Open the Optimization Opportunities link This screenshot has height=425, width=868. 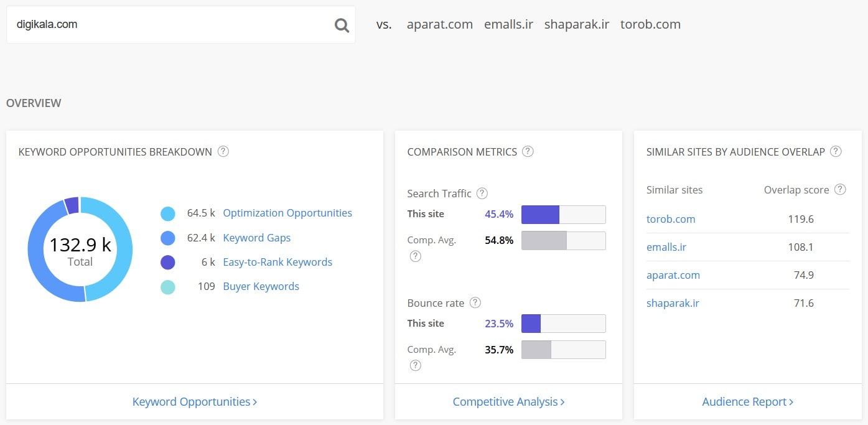pos(287,213)
